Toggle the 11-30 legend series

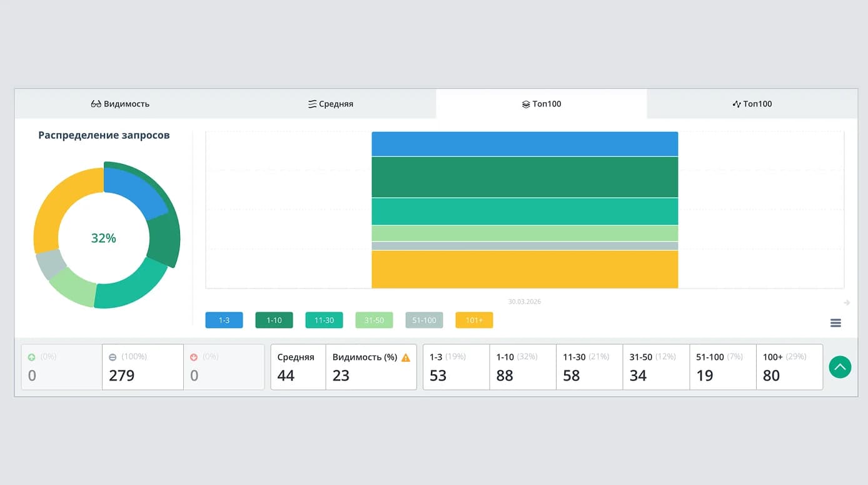tap(324, 320)
